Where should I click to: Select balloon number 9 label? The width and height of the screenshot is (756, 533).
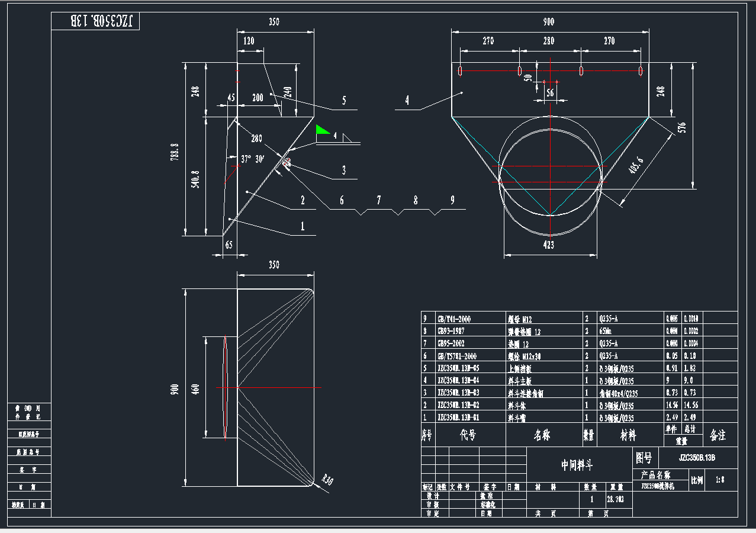click(452, 200)
